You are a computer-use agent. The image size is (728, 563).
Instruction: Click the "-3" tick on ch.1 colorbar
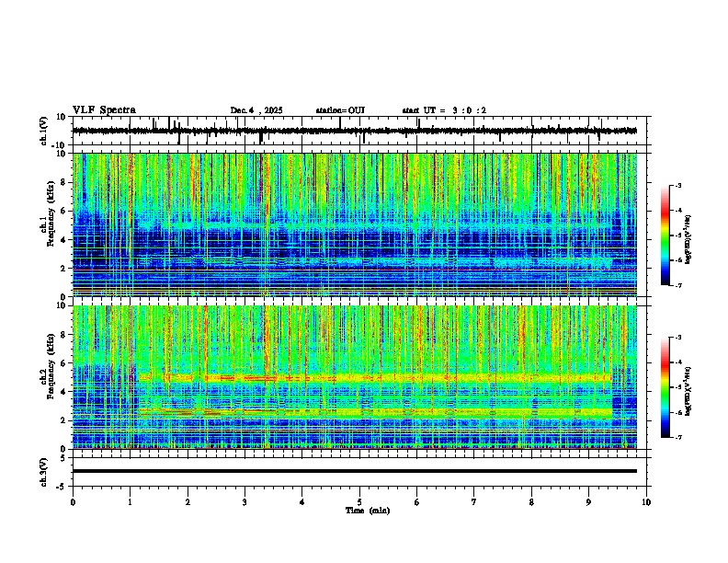[677, 185]
